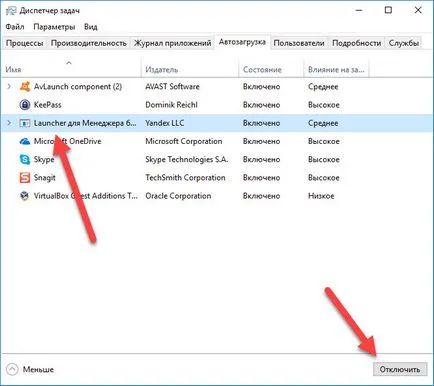
Task: Maximize the Диспетчер задач window
Action: [x=388, y=10]
